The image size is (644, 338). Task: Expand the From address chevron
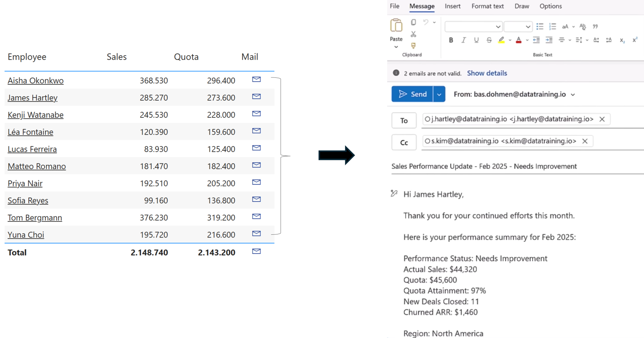point(573,95)
